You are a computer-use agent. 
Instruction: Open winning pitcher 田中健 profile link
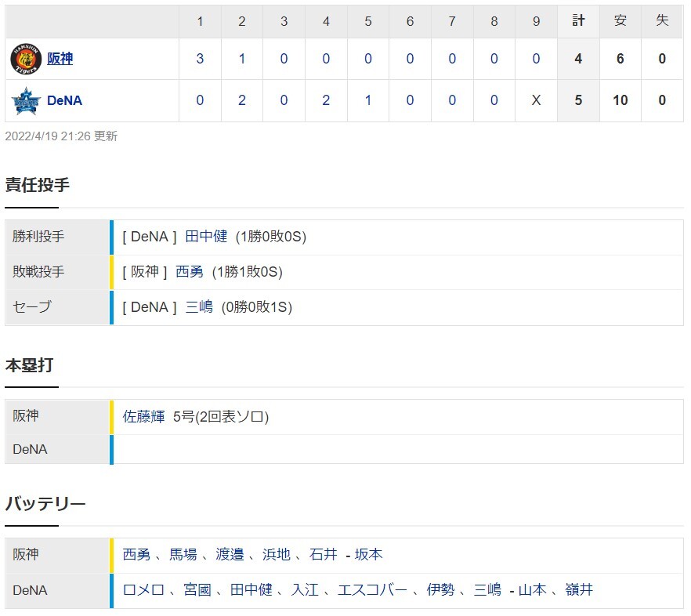(206, 237)
